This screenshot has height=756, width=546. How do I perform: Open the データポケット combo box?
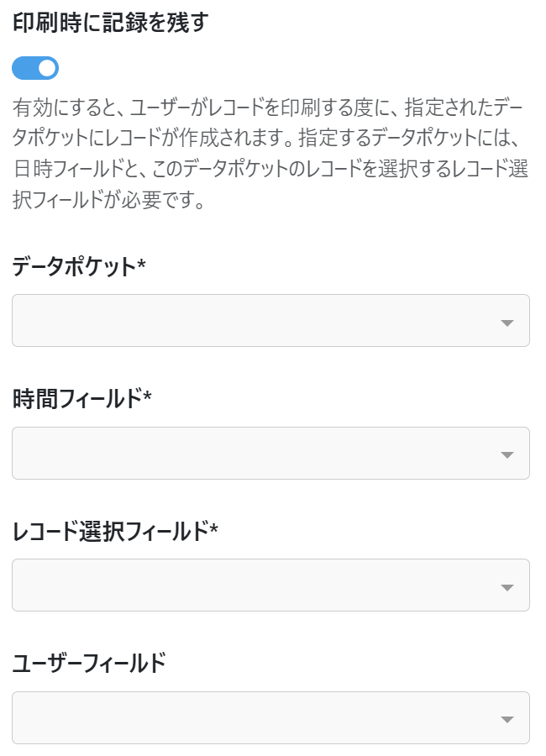tap(270, 320)
